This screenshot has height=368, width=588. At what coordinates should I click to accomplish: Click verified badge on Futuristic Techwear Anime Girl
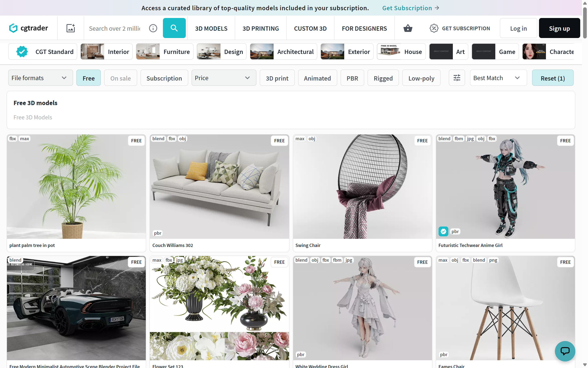pos(443,231)
